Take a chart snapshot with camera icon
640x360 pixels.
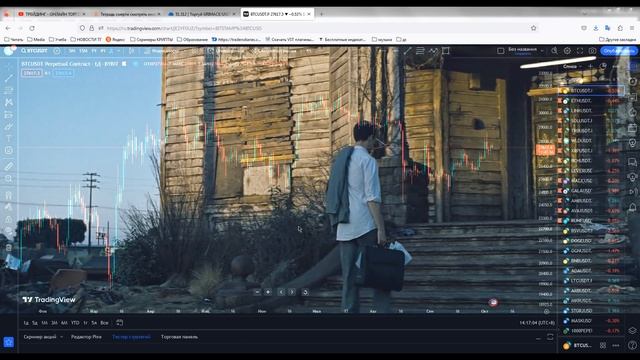(x=592, y=51)
